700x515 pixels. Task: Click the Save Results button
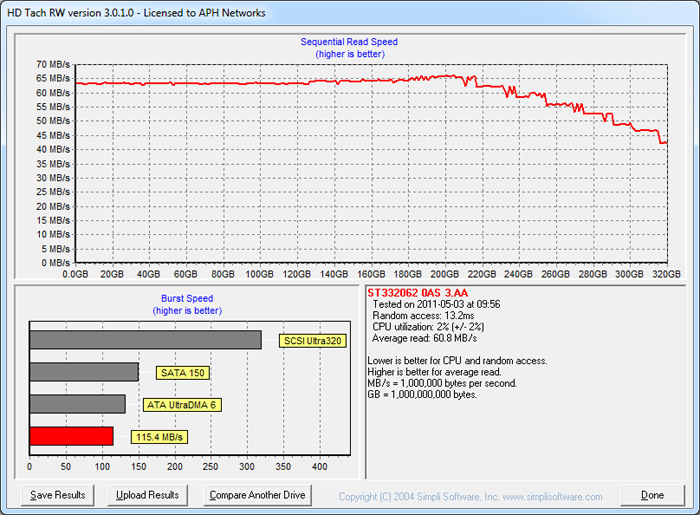(57, 495)
